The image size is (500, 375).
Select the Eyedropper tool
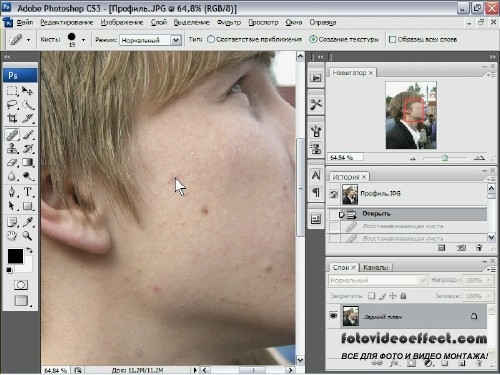point(28,222)
